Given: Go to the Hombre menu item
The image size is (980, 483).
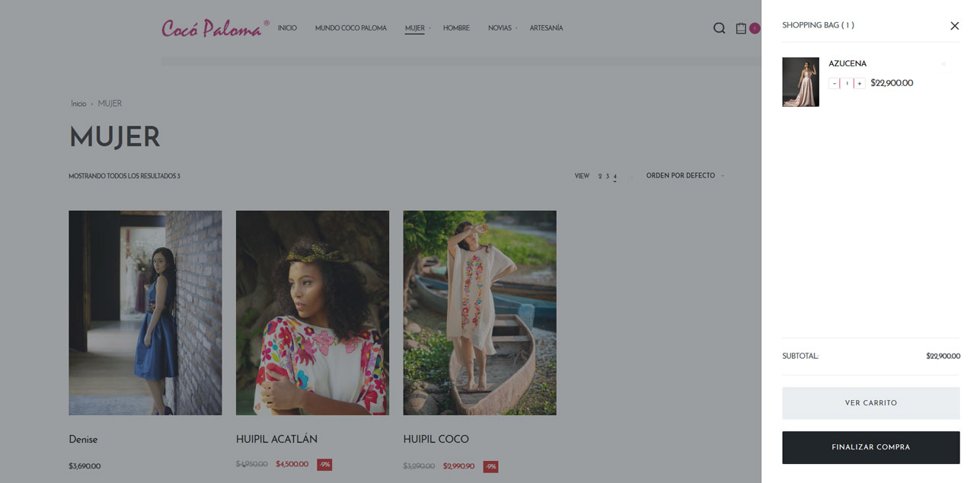Looking at the screenshot, I should (x=456, y=28).
